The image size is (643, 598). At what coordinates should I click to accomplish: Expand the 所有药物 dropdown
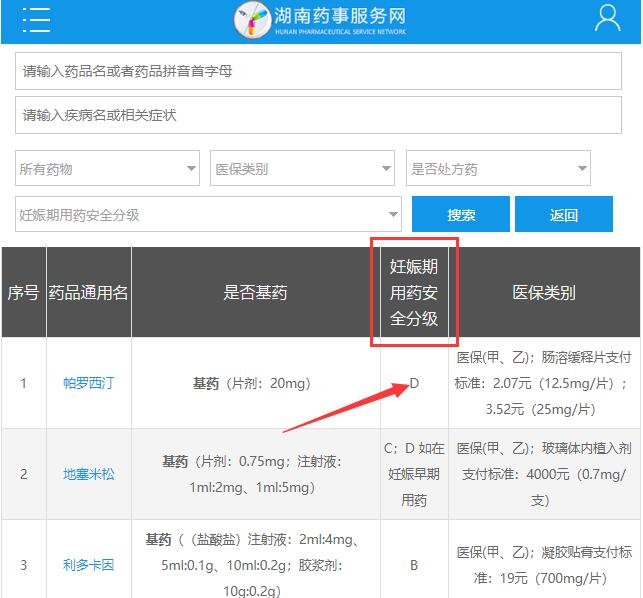click(108, 169)
